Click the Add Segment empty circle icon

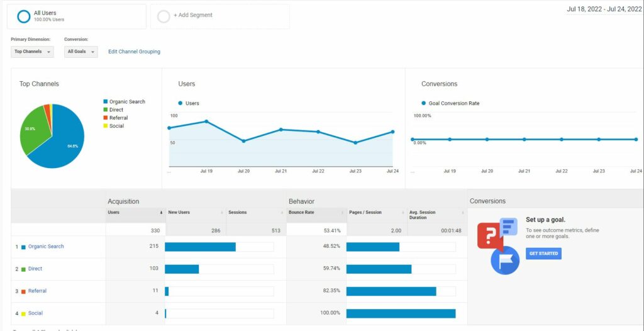[164, 16]
